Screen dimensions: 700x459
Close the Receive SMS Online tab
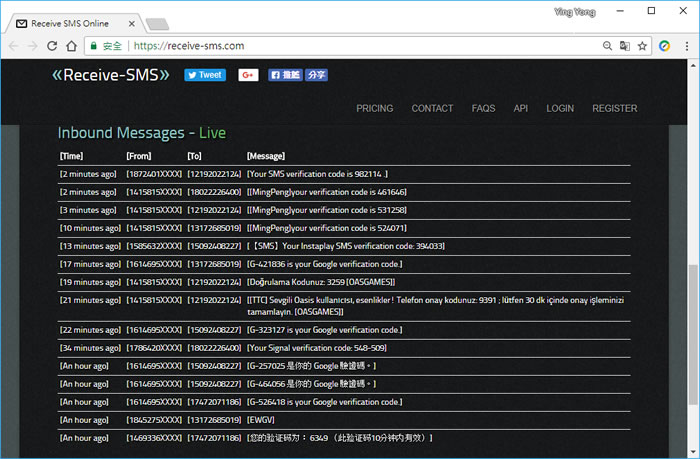tap(132, 24)
